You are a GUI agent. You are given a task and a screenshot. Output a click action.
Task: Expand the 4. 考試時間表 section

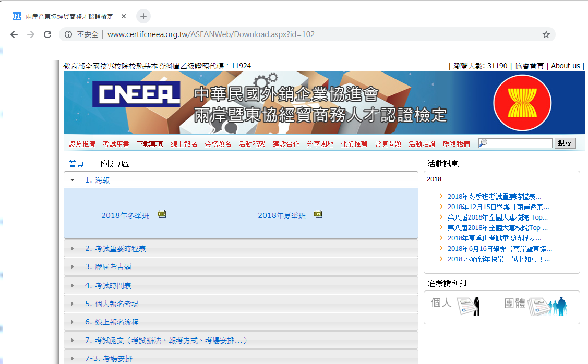click(x=241, y=285)
